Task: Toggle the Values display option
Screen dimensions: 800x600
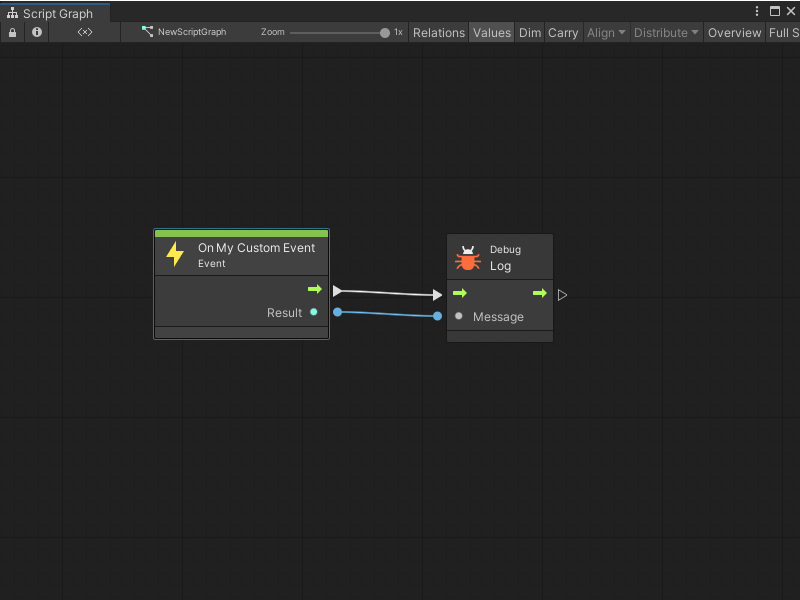Action: (x=491, y=32)
